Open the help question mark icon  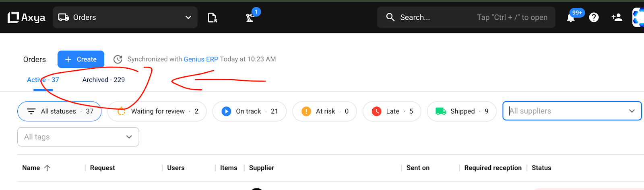594,17
